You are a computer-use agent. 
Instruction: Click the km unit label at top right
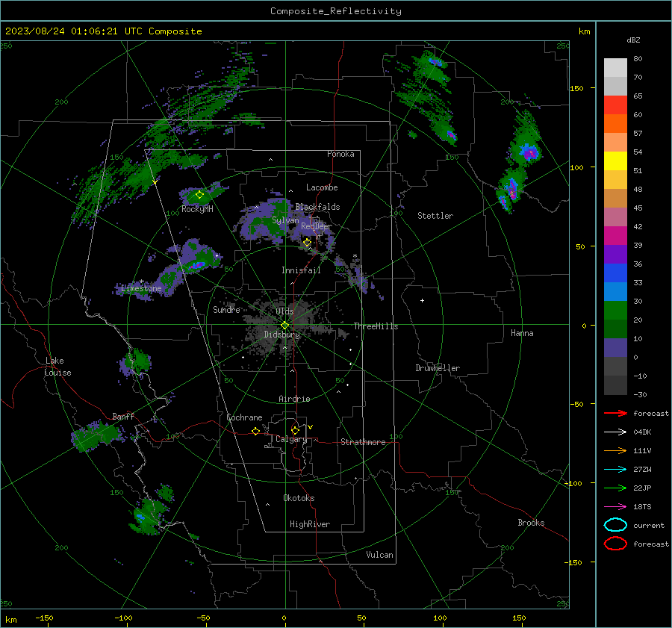(x=585, y=31)
